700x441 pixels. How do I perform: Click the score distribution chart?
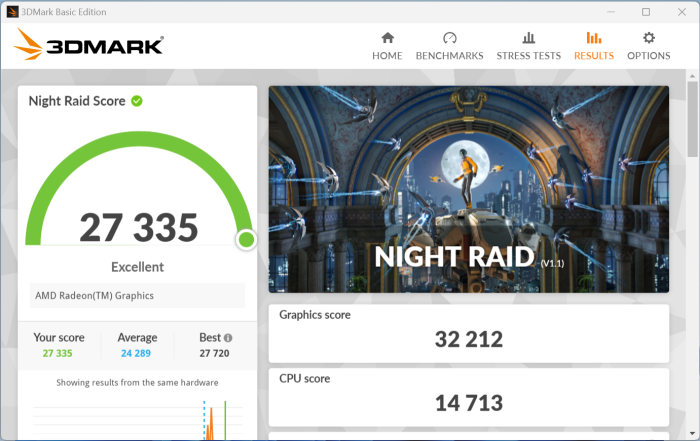[x=138, y=420]
